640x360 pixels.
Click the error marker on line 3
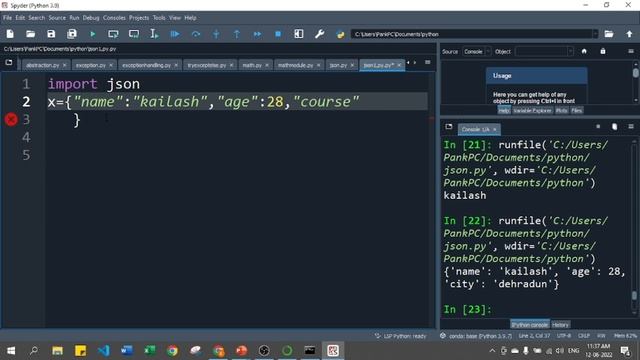[11, 119]
